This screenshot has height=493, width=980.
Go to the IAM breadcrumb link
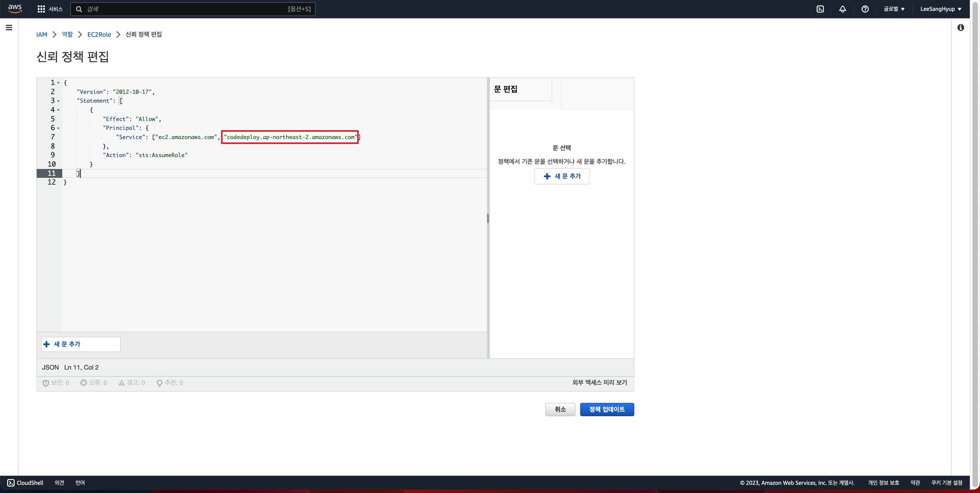(x=42, y=35)
